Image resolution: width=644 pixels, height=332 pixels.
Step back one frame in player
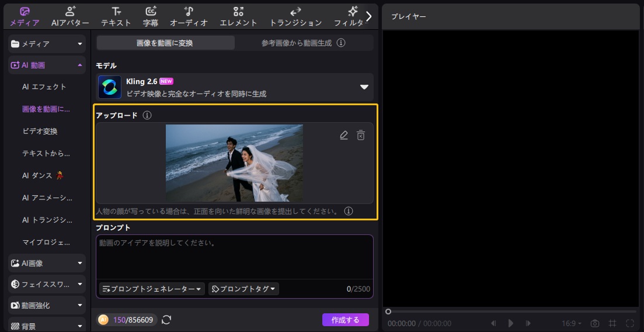pyautogui.click(x=494, y=323)
